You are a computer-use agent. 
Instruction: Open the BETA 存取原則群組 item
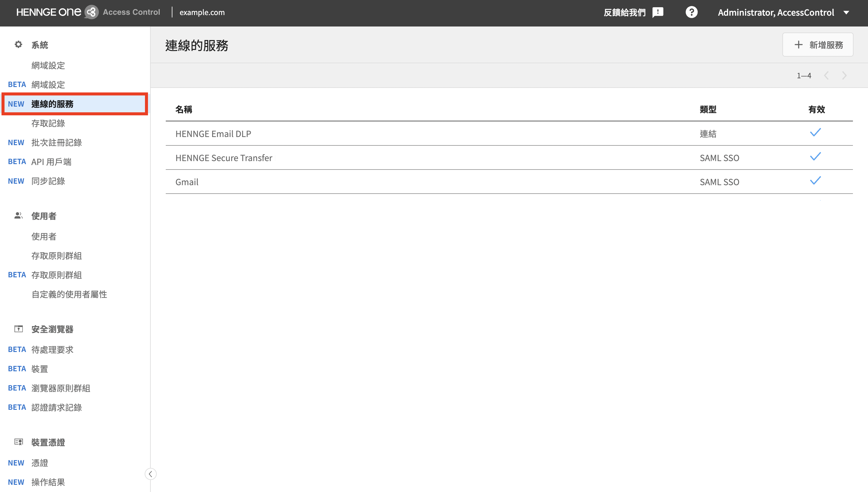[x=56, y=275]
